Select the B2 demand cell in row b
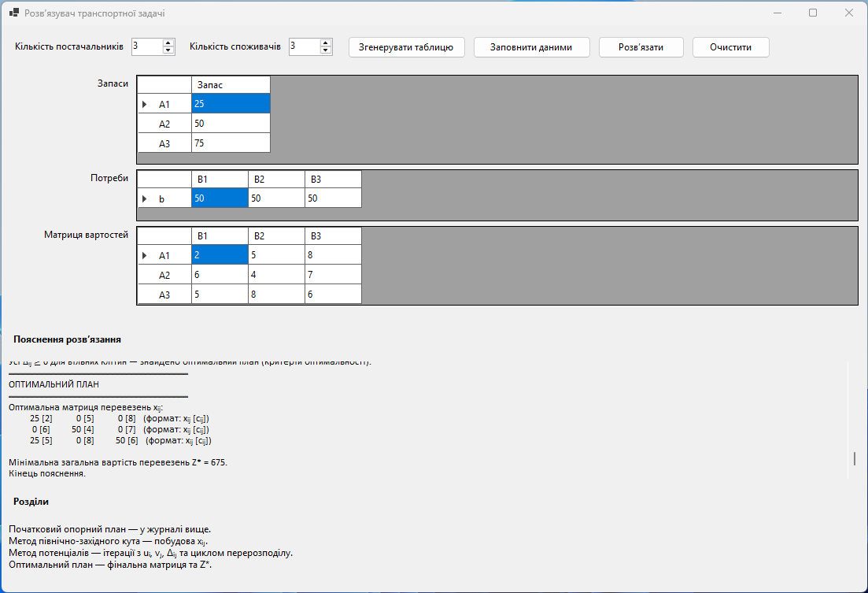The width and height of the screenshot is (868, 593). (276, 198)
